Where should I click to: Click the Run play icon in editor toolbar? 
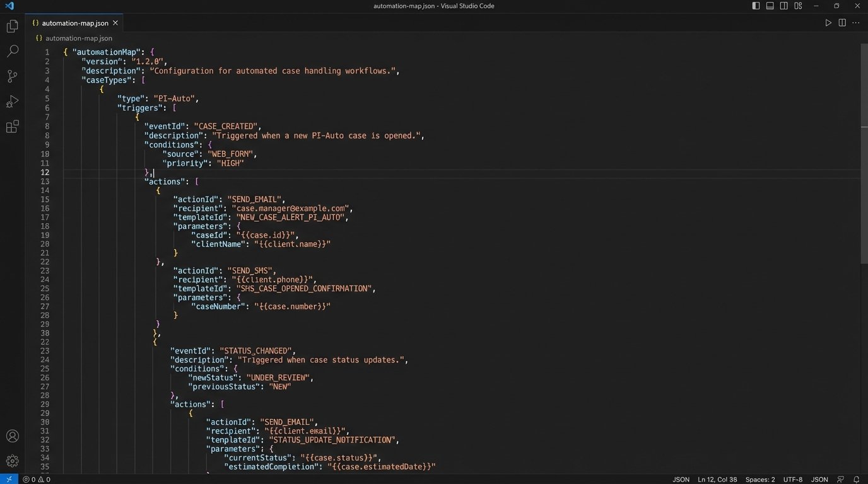[828, 23]
